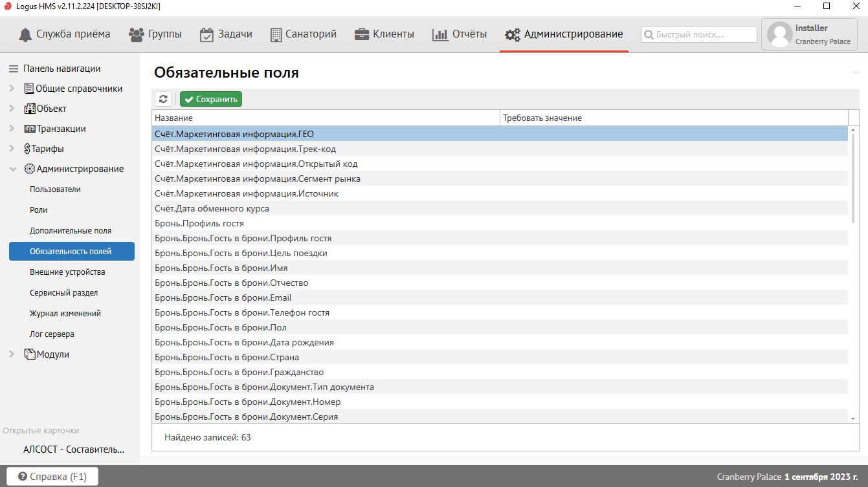Open Служба приёма via its bell icon
The image size is (868, 487).
coord(25,34)
